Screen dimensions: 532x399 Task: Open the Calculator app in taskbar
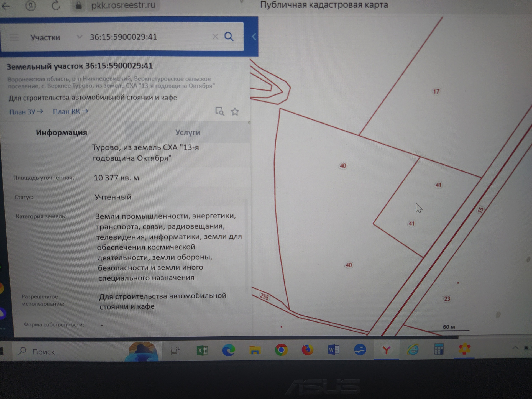click(x=439, y=349)
